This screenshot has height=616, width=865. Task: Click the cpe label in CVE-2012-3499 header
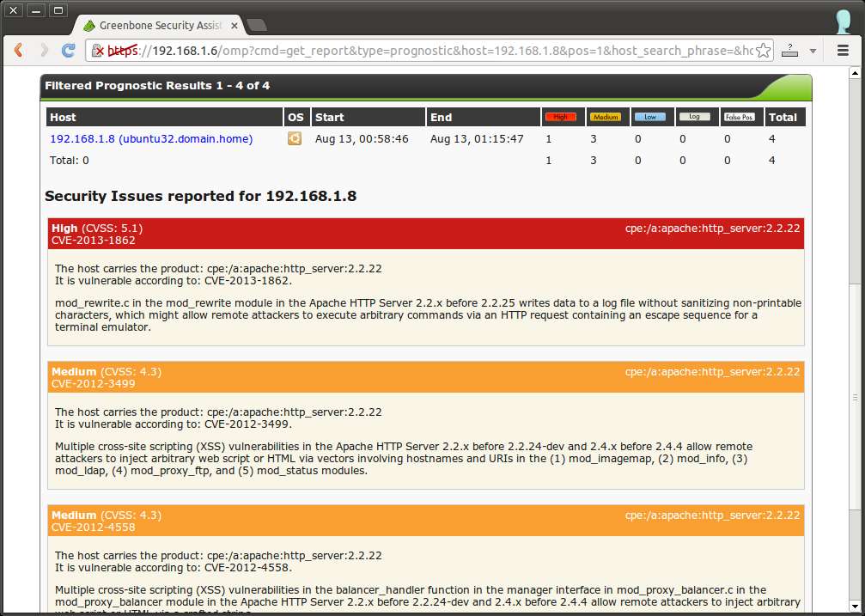712,371
